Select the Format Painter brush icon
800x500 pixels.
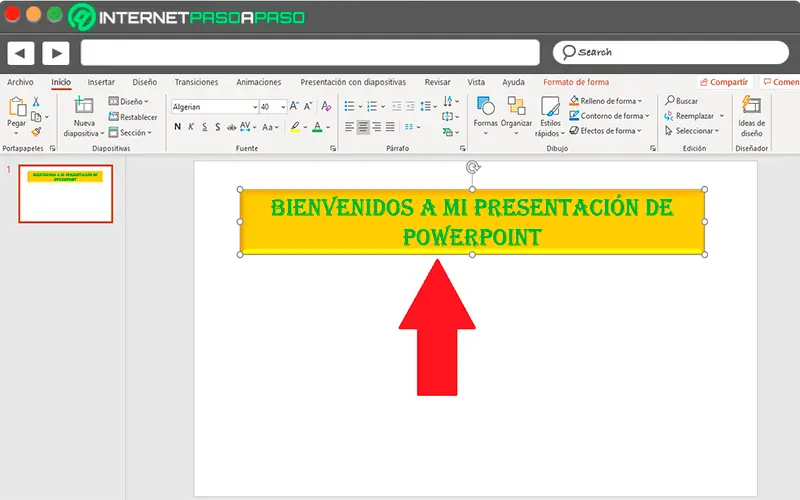36,131
